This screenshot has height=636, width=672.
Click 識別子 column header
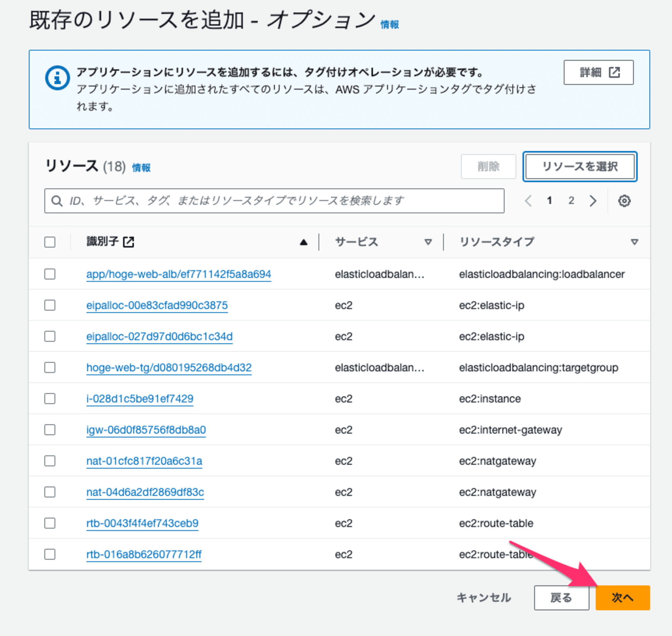pos(103,242)
